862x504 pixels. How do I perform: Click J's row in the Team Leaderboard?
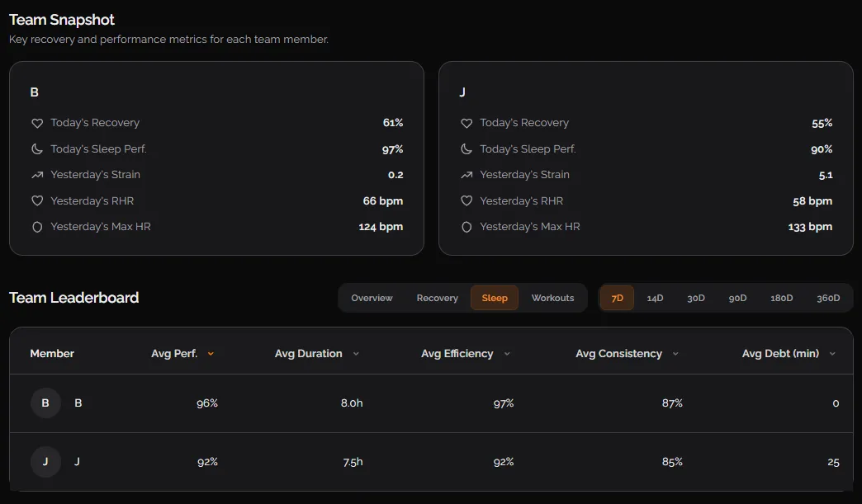pyautogui.click(x=431, y=462)
